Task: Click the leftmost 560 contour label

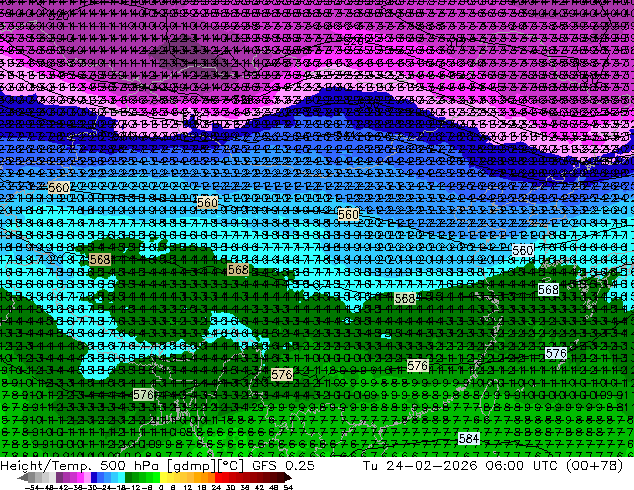Action: pos(59,188)
